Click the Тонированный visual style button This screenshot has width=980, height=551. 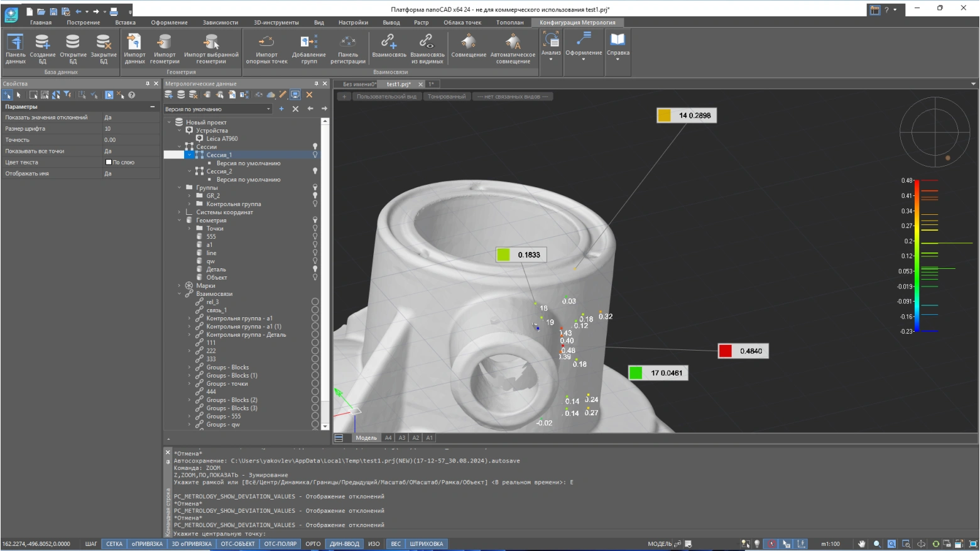(x=447, y=97)
